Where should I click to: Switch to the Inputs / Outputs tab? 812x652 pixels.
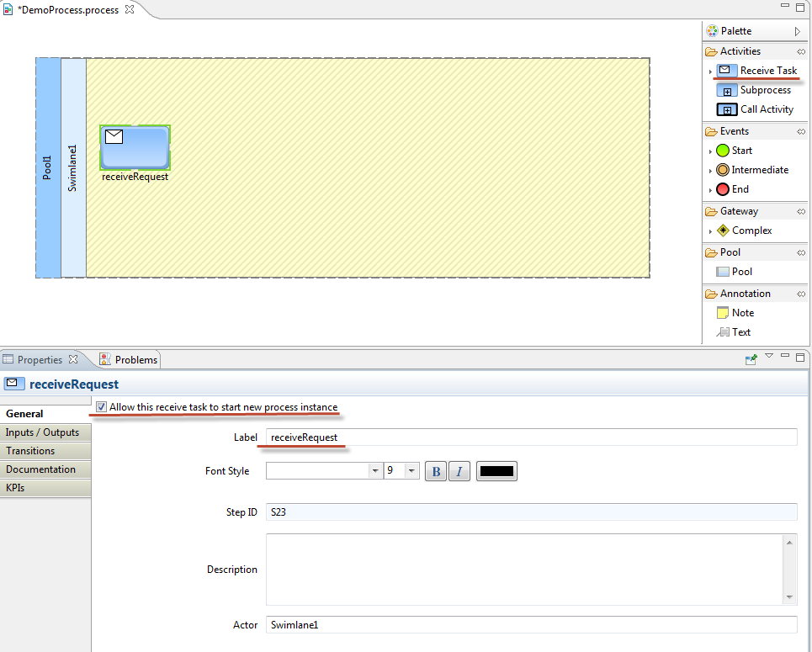coord(43,432)
